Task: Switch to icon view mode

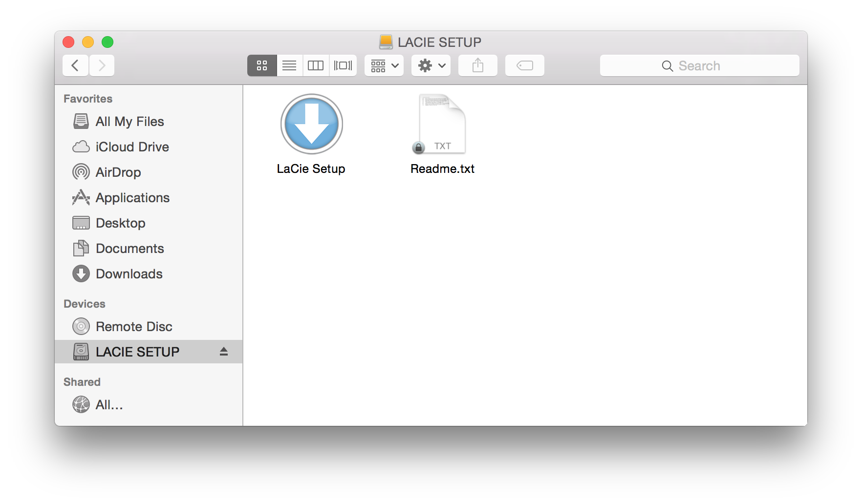Action: [262, 65]
